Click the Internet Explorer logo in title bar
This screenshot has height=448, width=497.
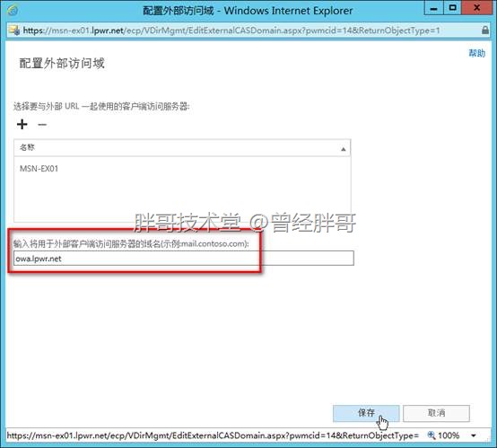click(13, 11)
